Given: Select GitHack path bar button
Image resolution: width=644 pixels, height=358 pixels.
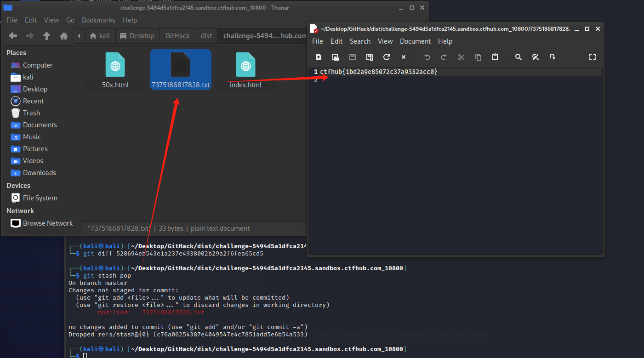Looking at the screenshot, I should [177, 36].
